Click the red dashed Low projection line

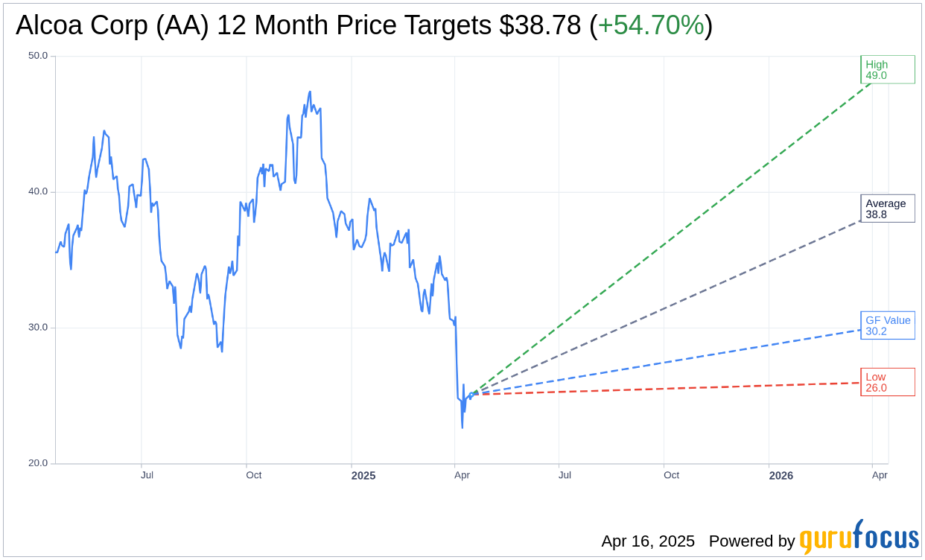670,389
